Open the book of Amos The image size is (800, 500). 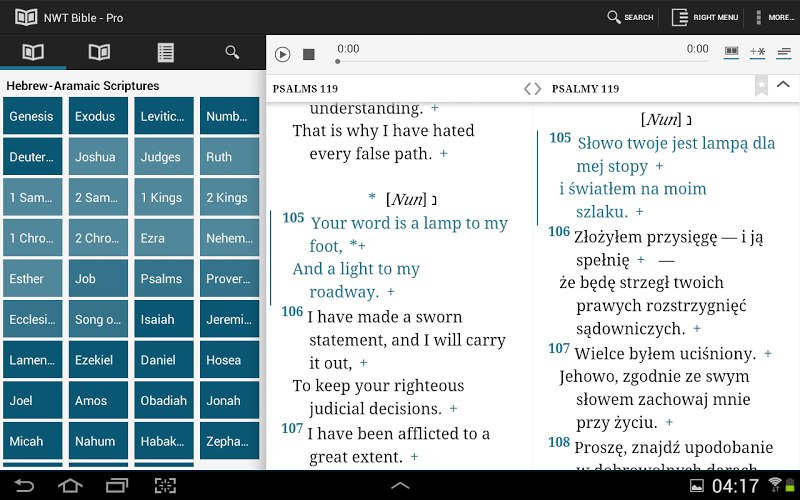(x=98, y=401)
